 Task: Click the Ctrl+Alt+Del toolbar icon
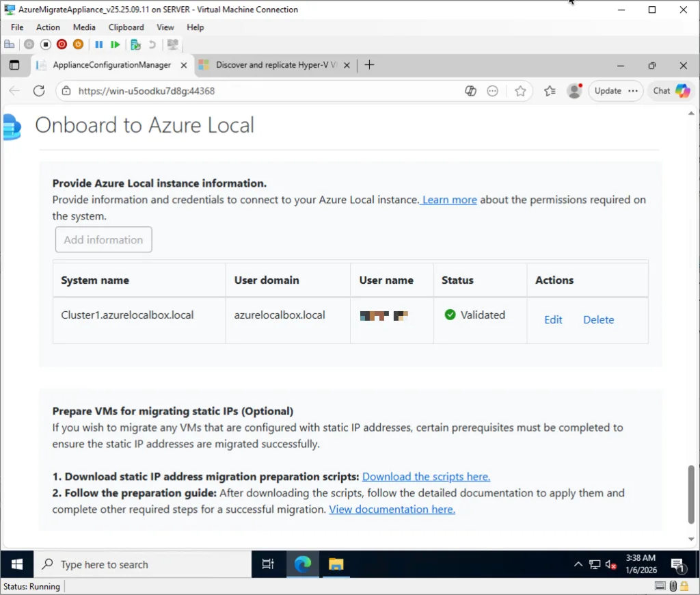(10, 44)
